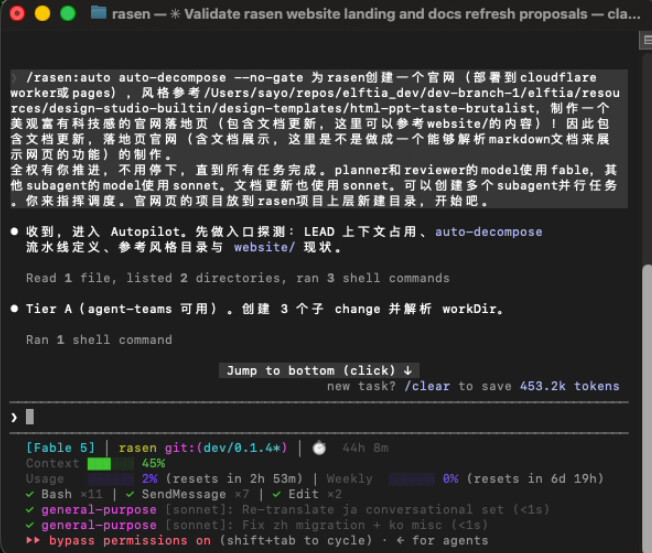This screenshot has height=553, width=652.
Task: Click the terminal prompt input cursor
Action: pos(30,417)
